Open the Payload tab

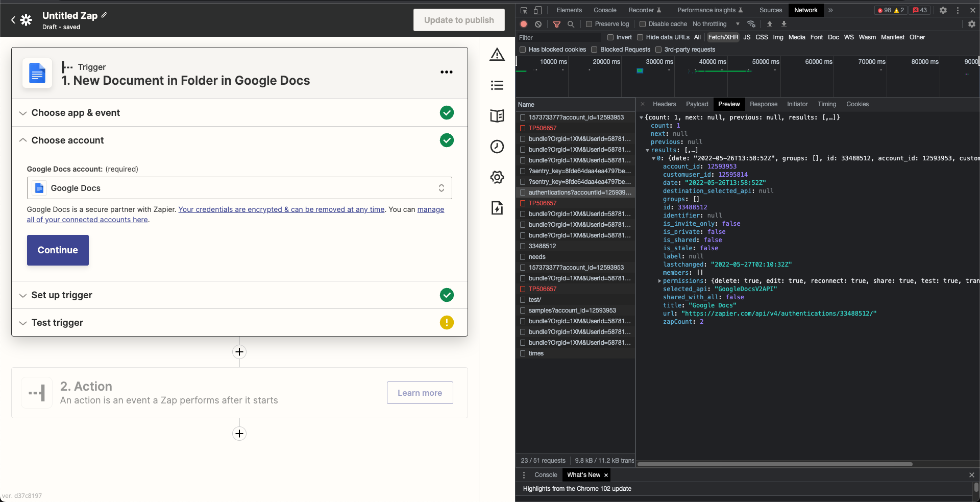[697, 104]
